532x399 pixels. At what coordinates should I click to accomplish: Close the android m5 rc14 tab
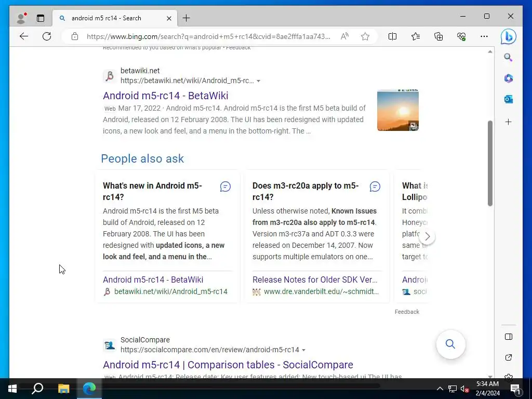[x=169, y=18]
